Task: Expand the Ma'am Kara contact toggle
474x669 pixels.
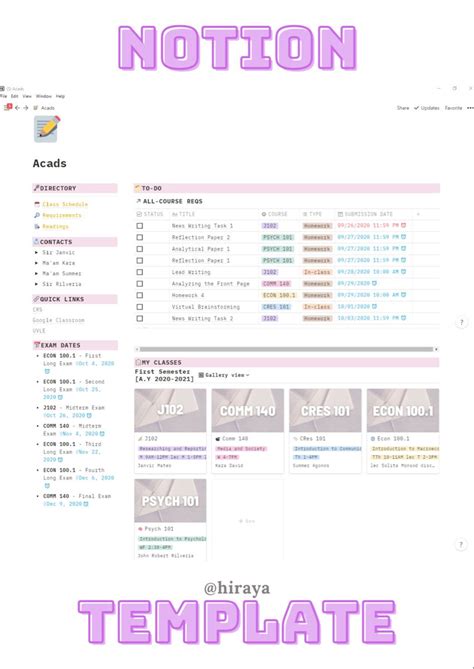Action: point(36,263)
